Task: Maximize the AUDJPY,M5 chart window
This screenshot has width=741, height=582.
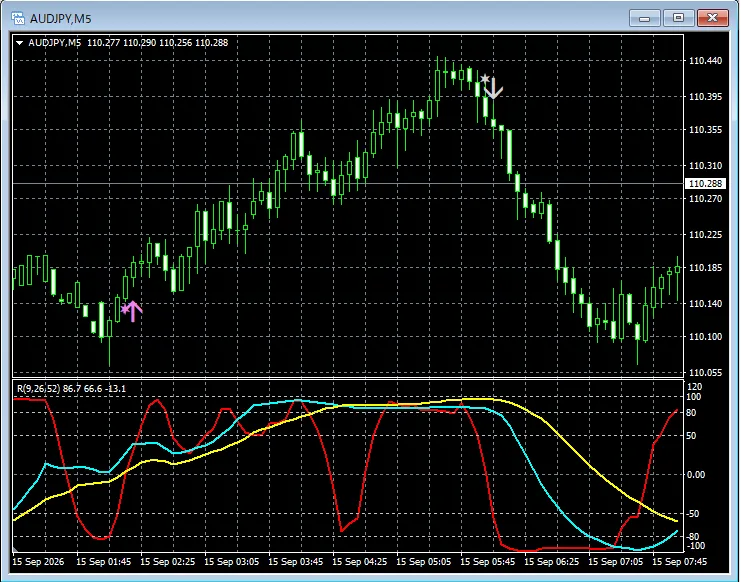Action: click(x=678, y=18)
